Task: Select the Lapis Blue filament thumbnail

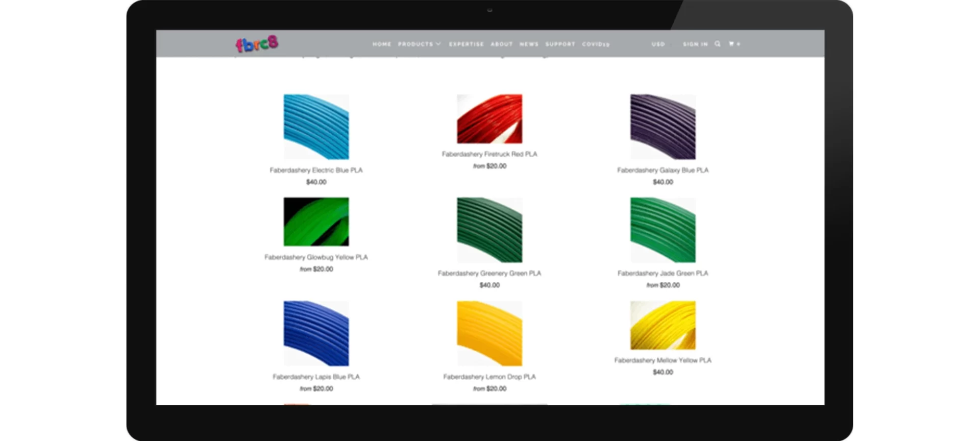Action: pyautogui.click(x=316, y=333)
